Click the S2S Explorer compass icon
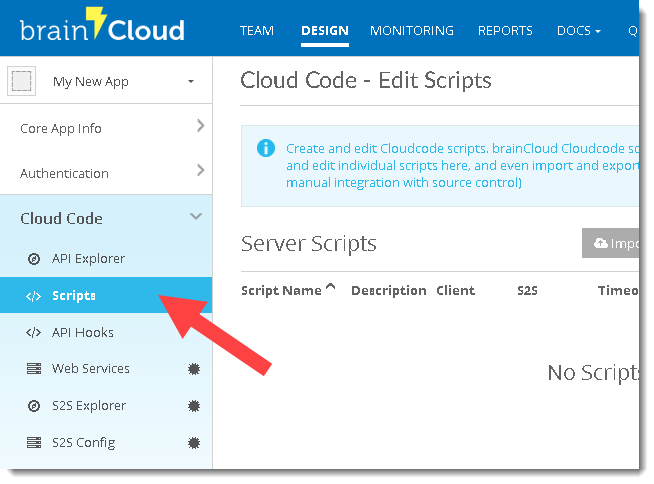The width and height of the screenshot is (654, 484). coord(33,406)
